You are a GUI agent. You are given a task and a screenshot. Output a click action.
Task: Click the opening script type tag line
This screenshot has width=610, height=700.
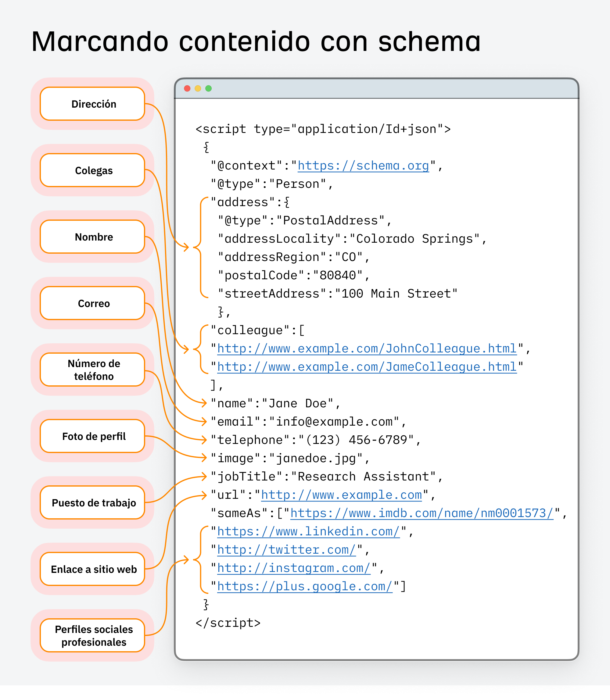[x=323, y=129]
